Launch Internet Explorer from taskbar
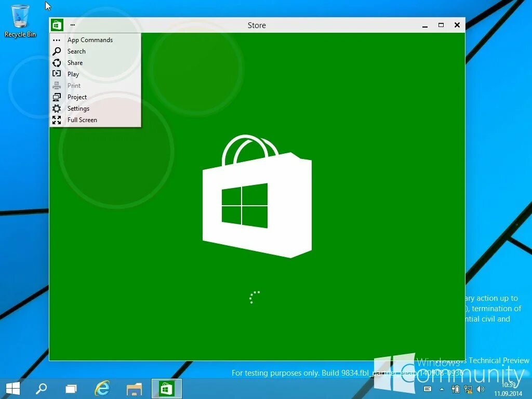 (x=102, y=389)
